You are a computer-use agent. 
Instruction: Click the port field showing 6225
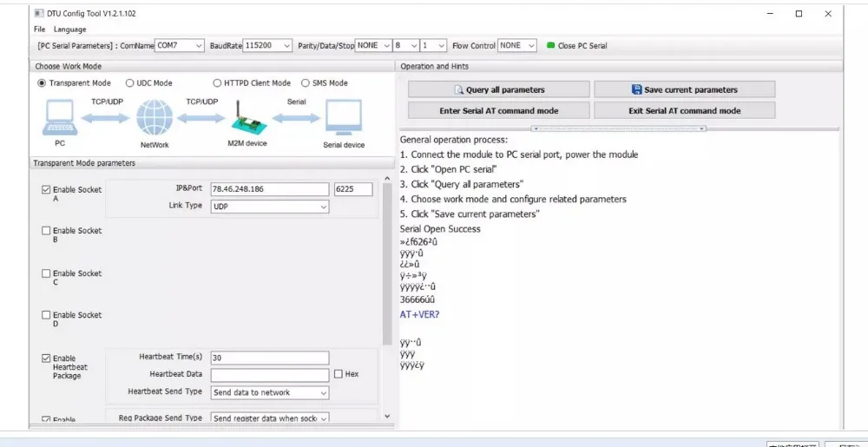(x=353, y=189)
